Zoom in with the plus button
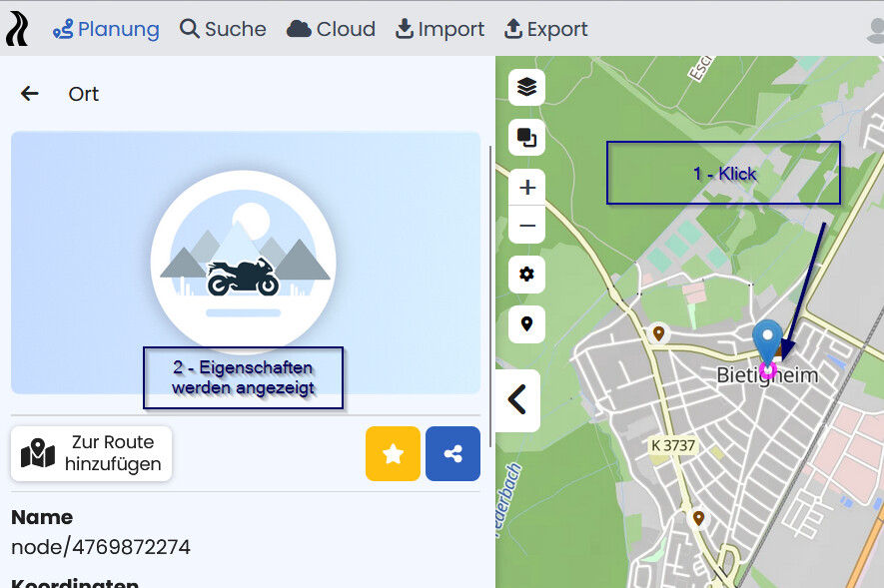Screen dimensions: 884x588 (526, 188)
